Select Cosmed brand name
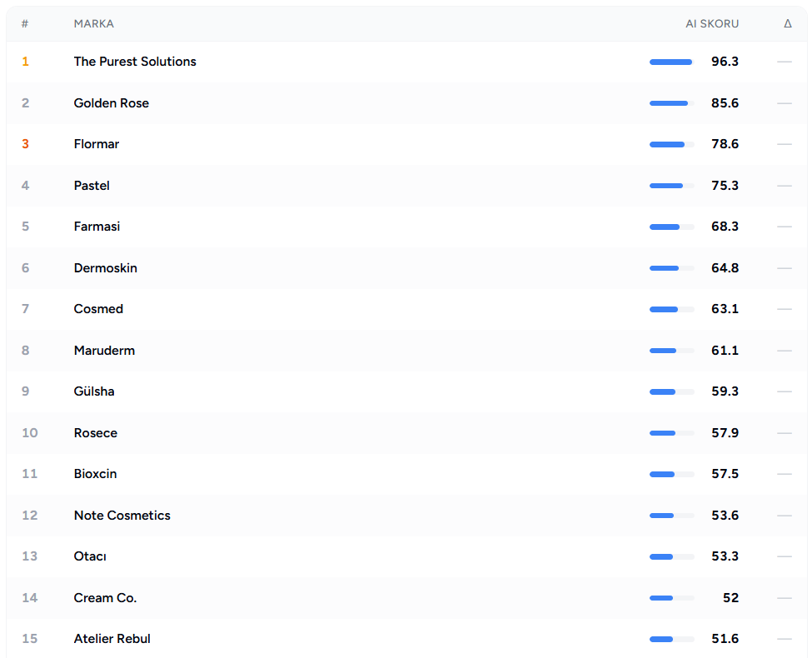 point(98,309)
